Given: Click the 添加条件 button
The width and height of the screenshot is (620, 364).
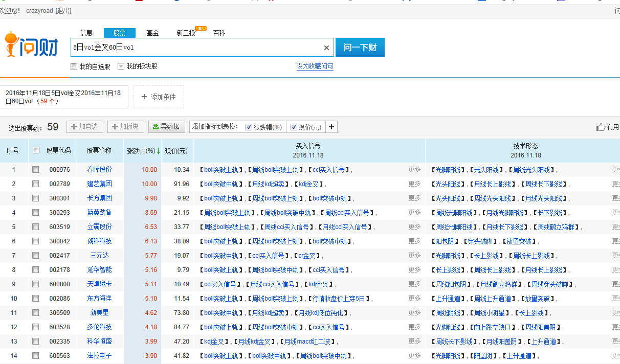Looking at the screenshot, I should [159, 97].
